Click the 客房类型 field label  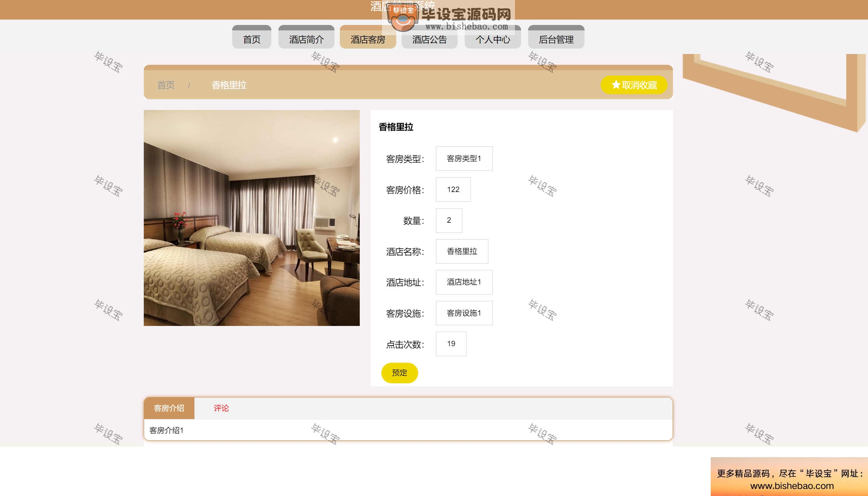(405, 159)
